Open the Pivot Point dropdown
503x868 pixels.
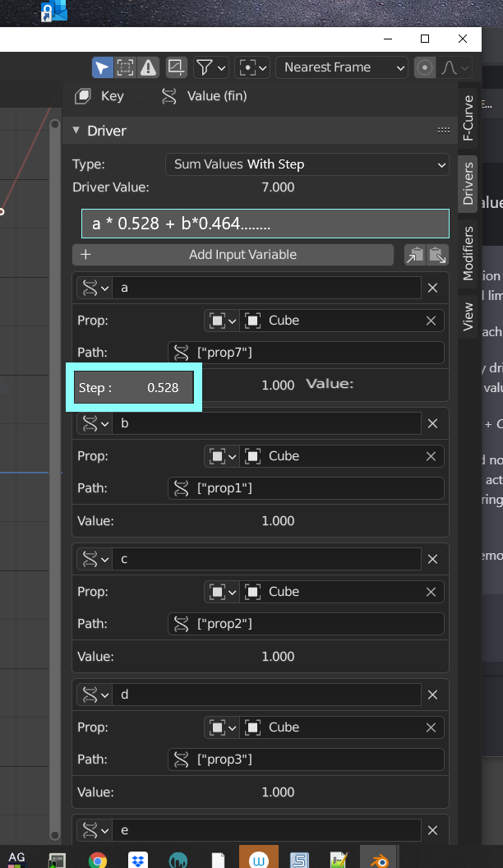click(x=251, y=67)
